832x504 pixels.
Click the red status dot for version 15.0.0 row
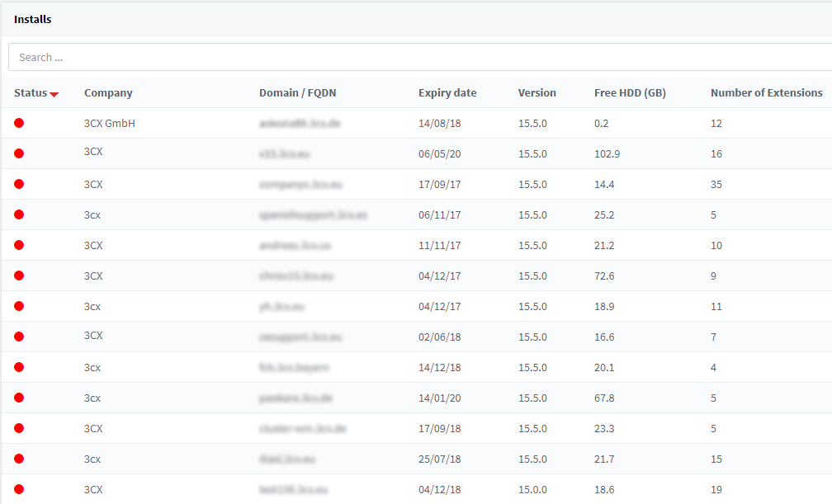point(19,489)
